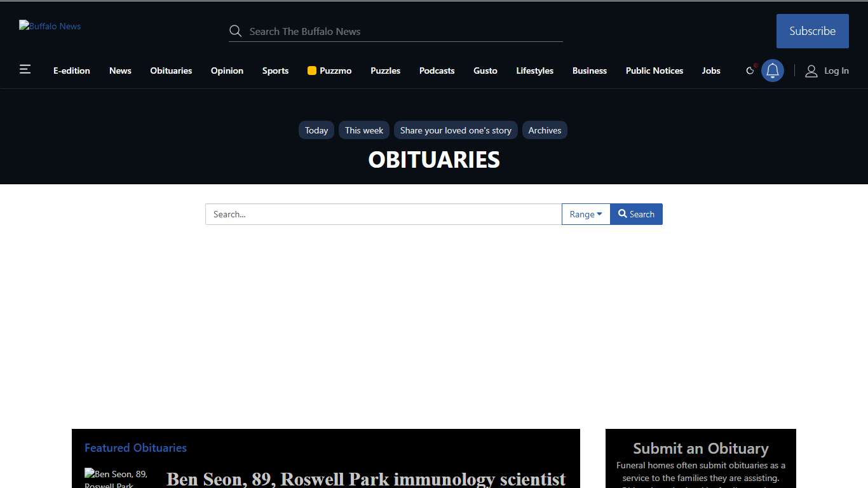Click the Subscribe button
Image resolution: width=868 pixels, height=488 pixels.
812,30
